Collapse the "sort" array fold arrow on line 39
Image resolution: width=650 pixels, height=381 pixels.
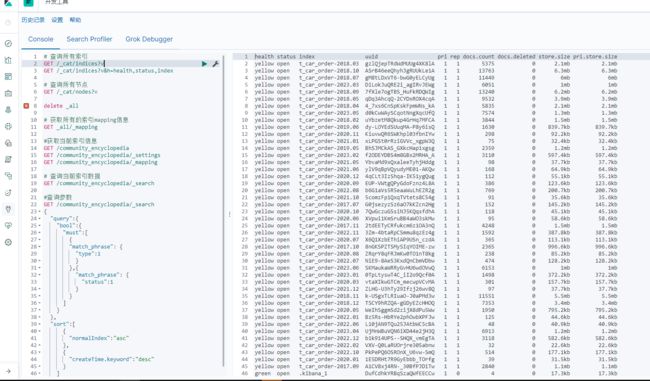tap(39, 324)
